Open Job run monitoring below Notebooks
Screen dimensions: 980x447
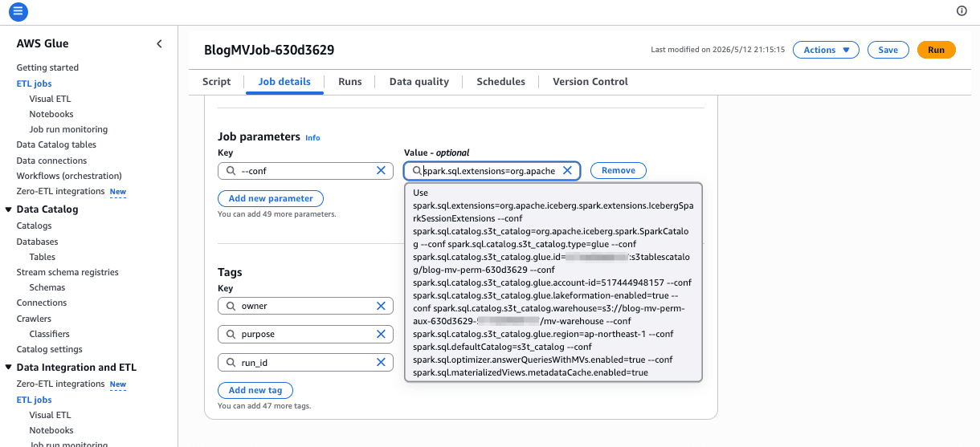click(68, 129)
